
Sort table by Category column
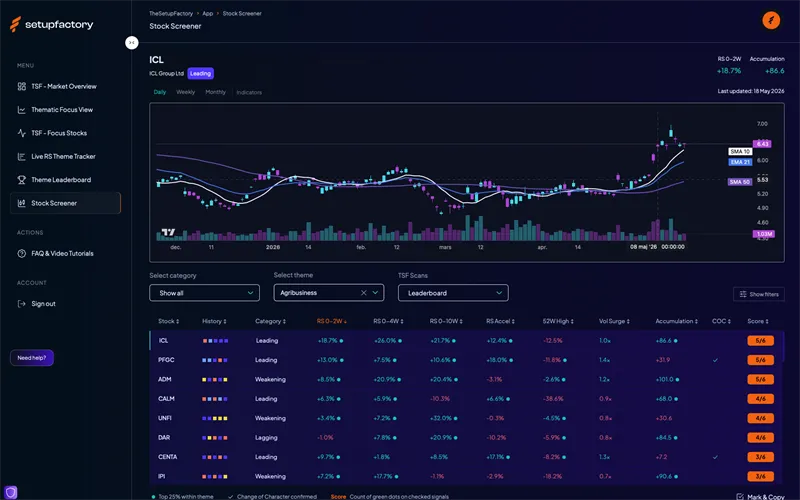coord(270,321)
